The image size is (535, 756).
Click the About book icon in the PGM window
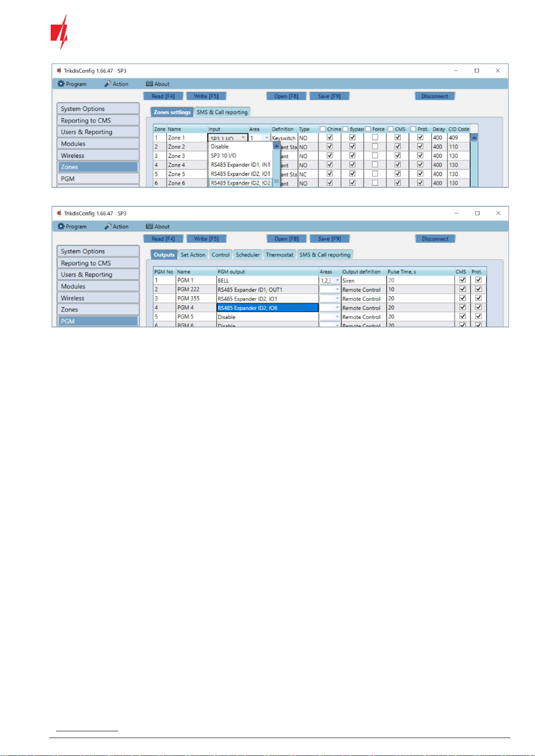pos(149,227)
